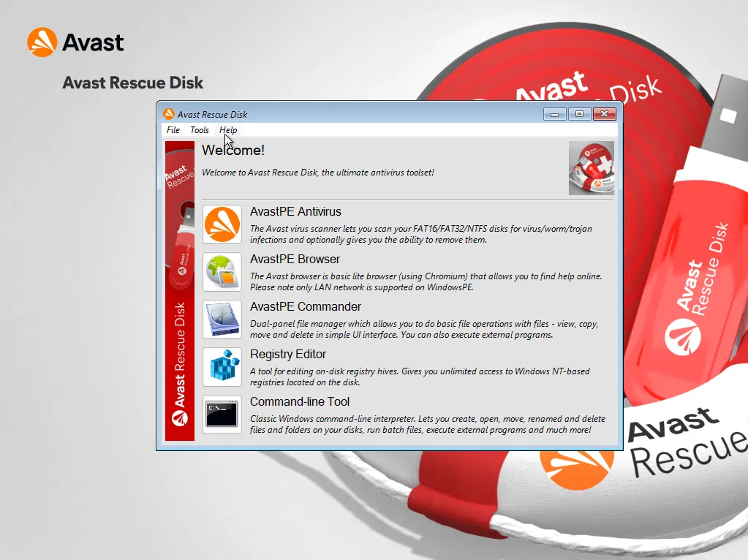Click the desktop 'Avast Rescue Disk' heading

tap(132, 83)
